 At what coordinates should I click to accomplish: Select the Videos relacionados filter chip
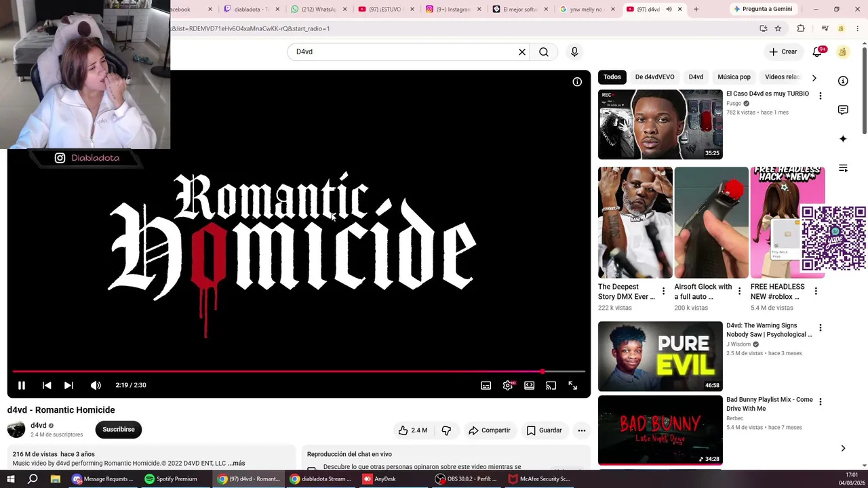pos(783,77)
